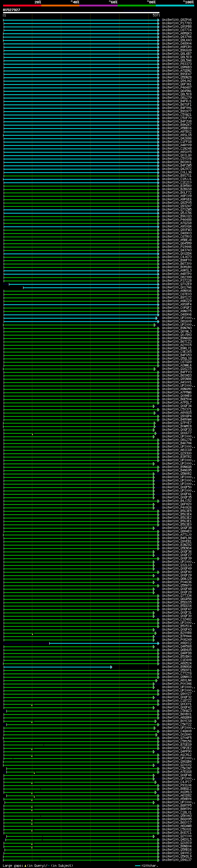Viewport: 197px width, 868px height.
Task: Select the UniRef100_Q16ZI5 label
Action: point(177,369)
